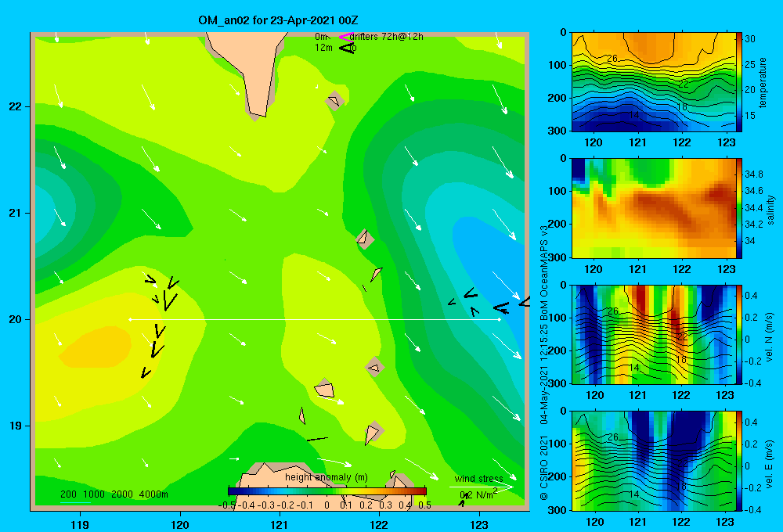This screenshot has height=532, width=783.
Task: Click the -0.5 tick on the height anomaly colorbar
Action: (227, 505)
